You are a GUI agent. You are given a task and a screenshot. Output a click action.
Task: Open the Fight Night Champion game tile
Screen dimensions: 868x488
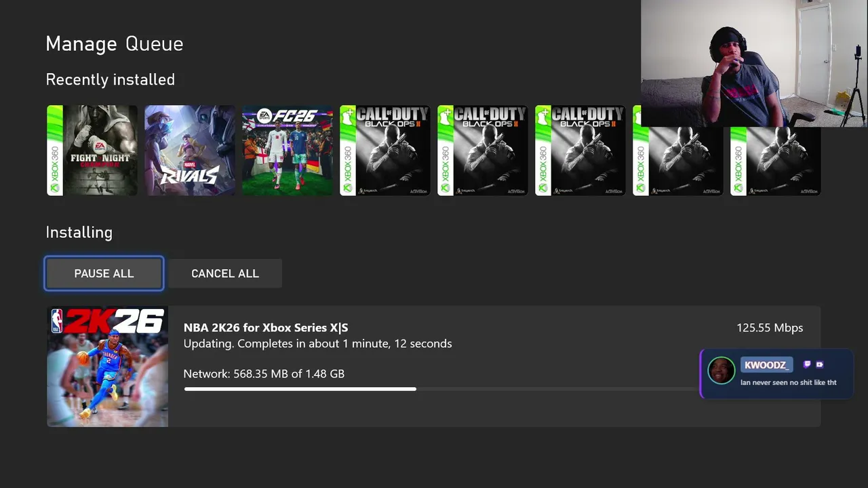(x=92, y=150)
